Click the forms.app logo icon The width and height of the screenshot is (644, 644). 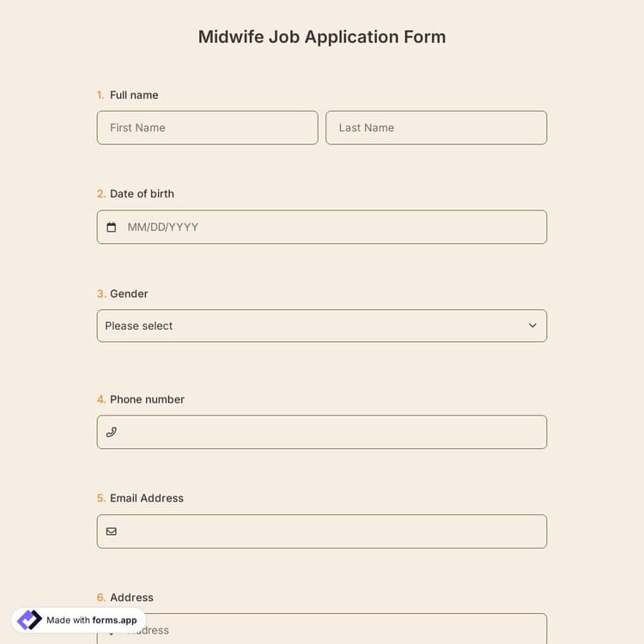[29, 620]
